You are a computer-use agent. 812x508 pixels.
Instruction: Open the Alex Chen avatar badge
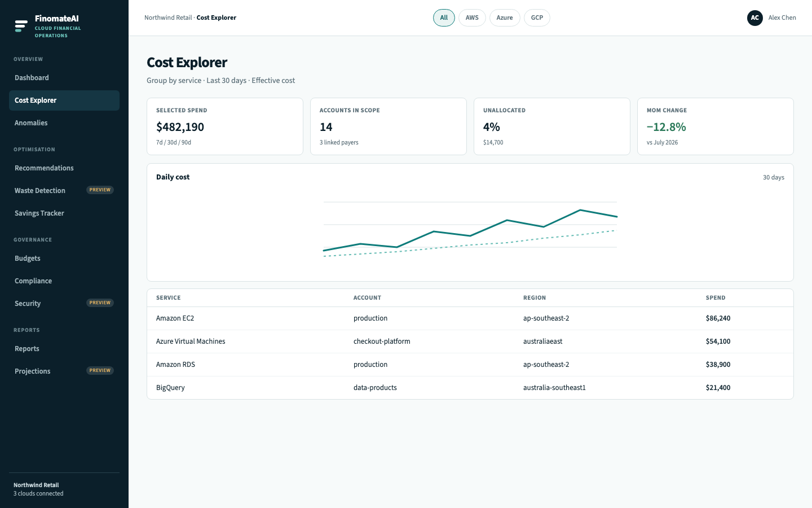click(x=754, y=18)
